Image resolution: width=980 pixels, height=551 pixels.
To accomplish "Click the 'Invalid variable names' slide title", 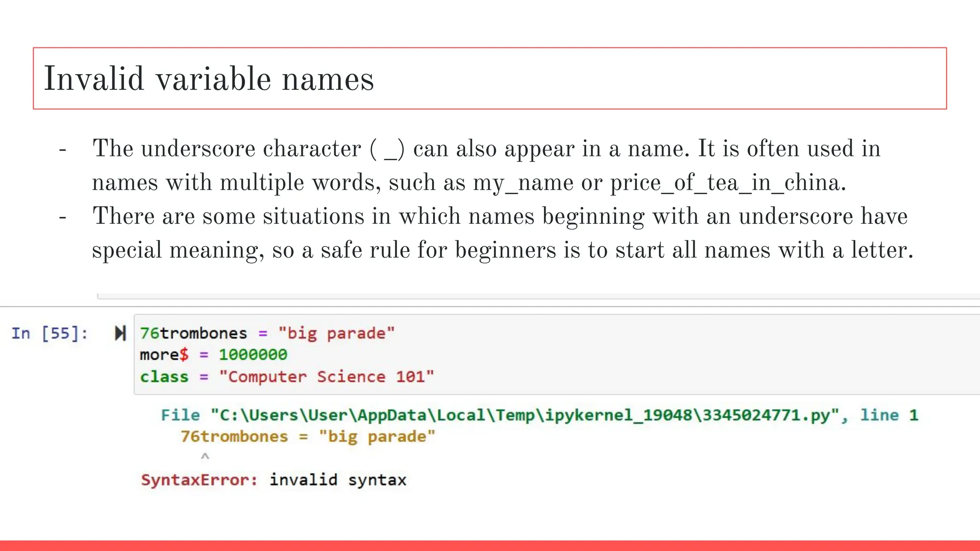I will [x=209, y=79].
